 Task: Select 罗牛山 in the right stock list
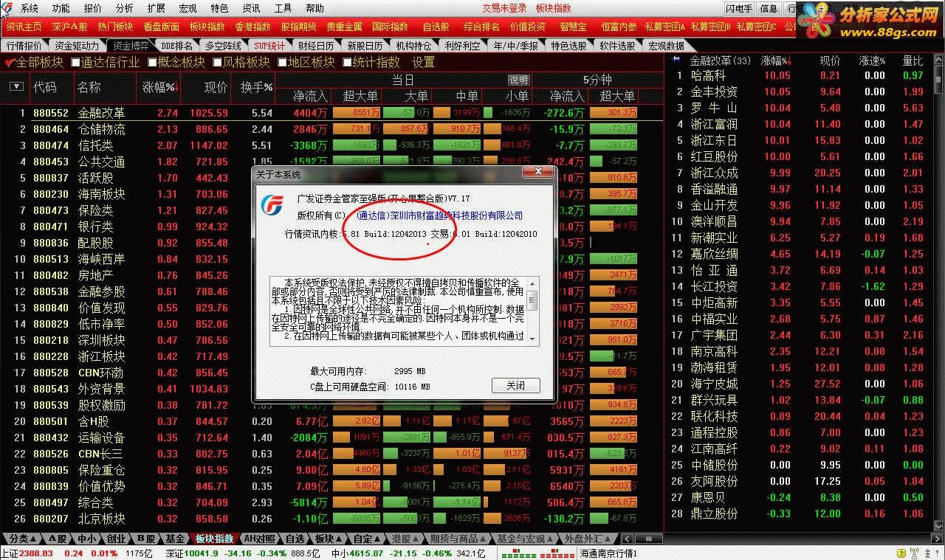[714, 108]
